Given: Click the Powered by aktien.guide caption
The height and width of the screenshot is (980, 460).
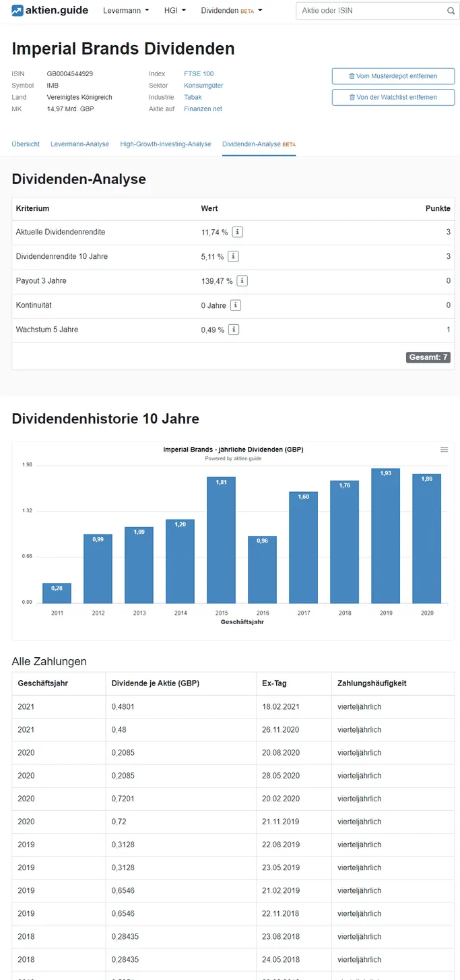Looking at the screenshot, I should tap(233, 458).
